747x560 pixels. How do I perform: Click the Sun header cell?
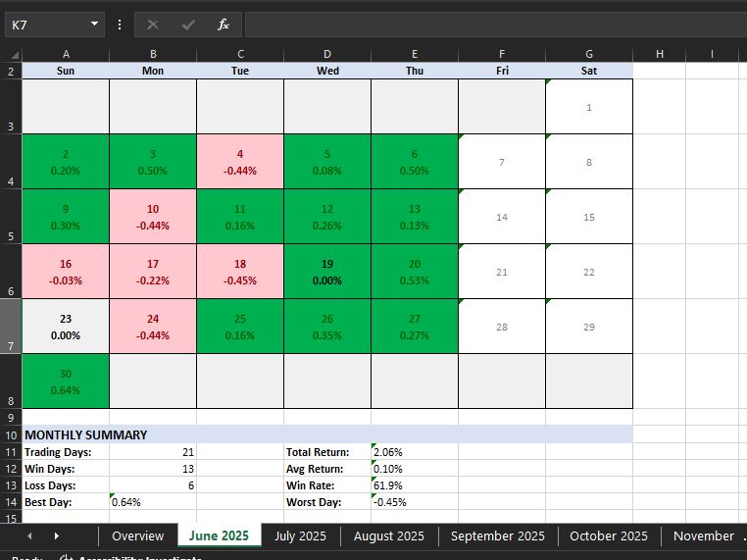click(x=66, y=71)
